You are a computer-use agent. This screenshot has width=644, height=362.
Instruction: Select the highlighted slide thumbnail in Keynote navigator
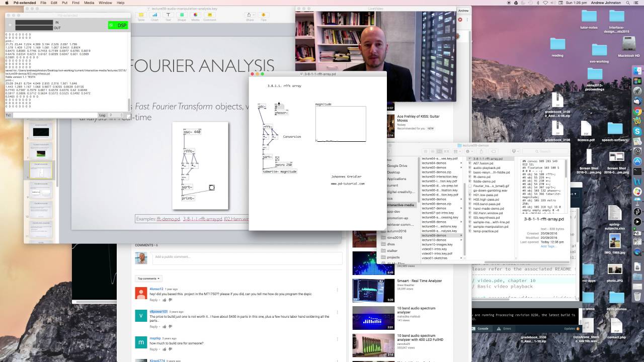coord(41,170)
